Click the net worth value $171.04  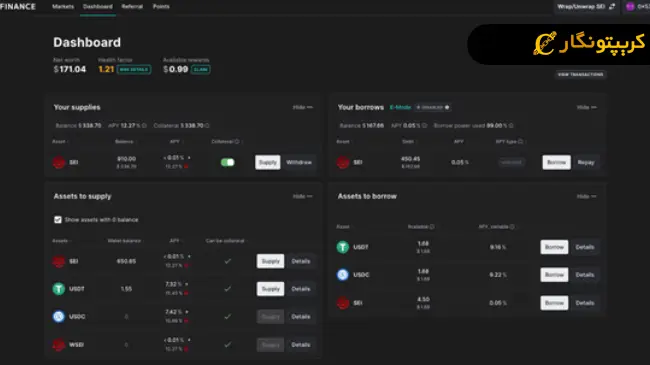[70, 69]
